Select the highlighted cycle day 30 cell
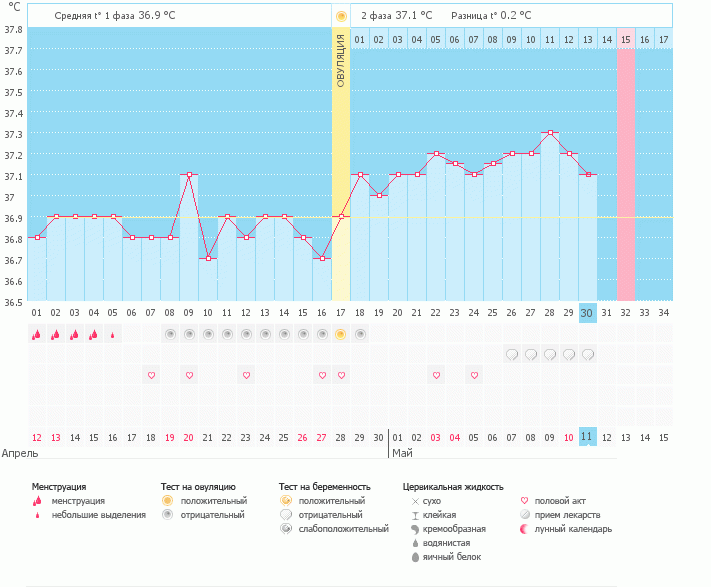This screenshot has width=711, height=587. click(x=588, y=313)
